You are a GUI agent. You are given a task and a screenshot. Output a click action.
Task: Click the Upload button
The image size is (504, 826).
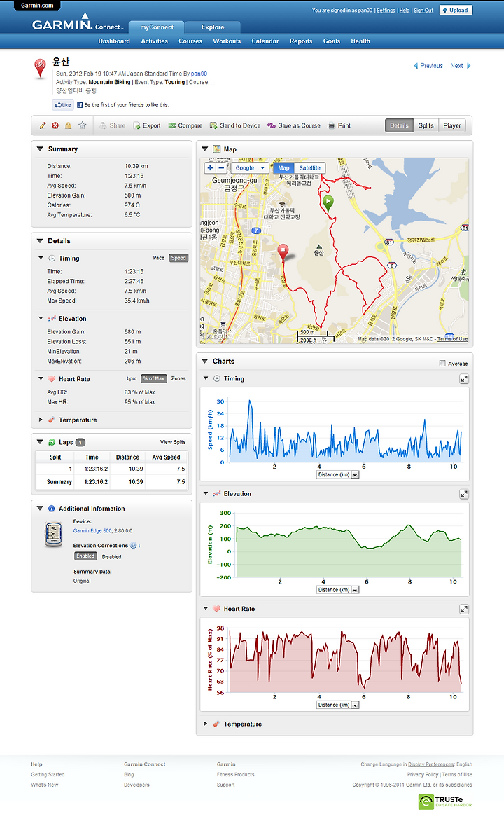(x=456, y=10)
